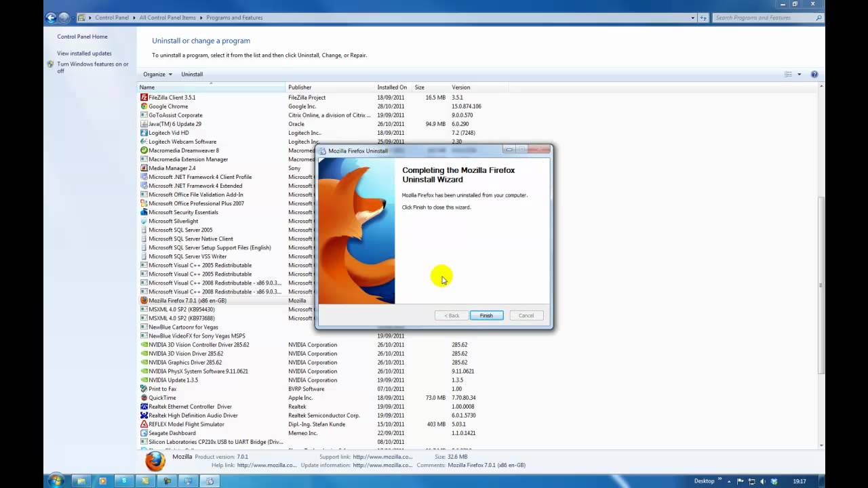Click the QuickTime icon in the list
This screenshot has height=488, width=868.
point(144,398)
